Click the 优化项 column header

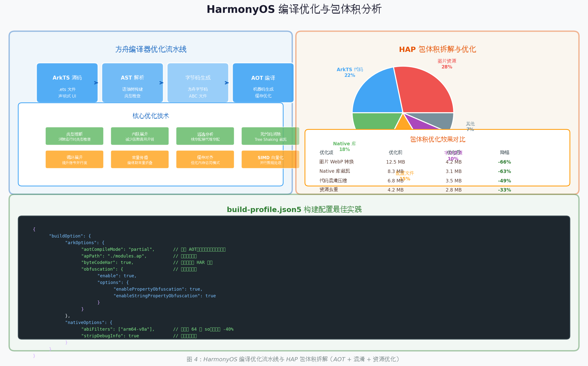pyautogui.click(x=326, y=152)
